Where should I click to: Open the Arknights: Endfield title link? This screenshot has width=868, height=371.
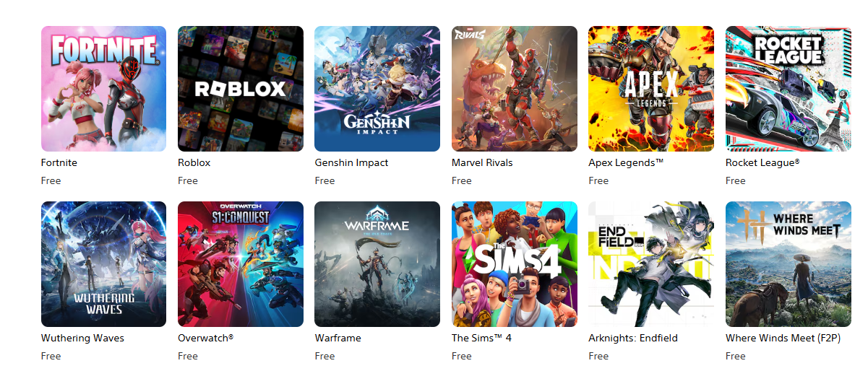coord(633,338)
